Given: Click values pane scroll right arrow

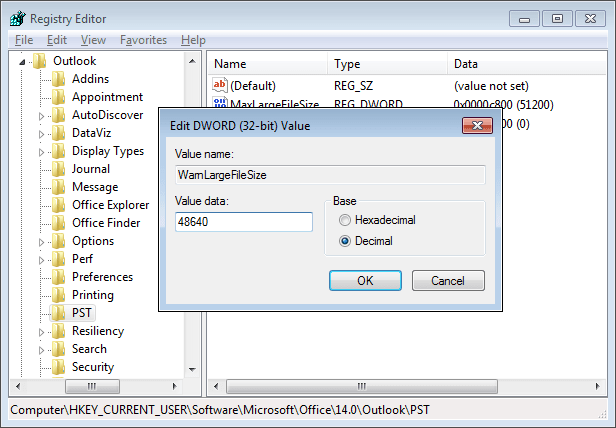Looking at the screenshot, I should tap(598, 386).
